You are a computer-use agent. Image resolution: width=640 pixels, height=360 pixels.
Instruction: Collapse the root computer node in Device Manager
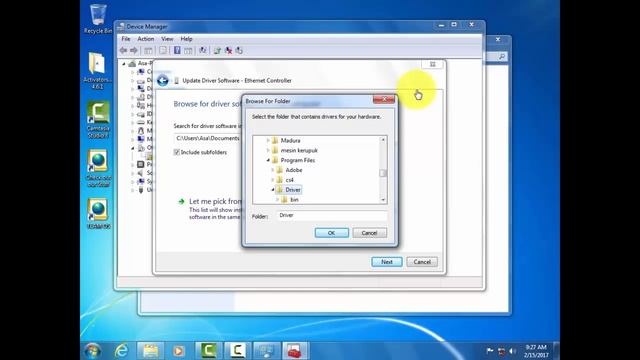124,64
